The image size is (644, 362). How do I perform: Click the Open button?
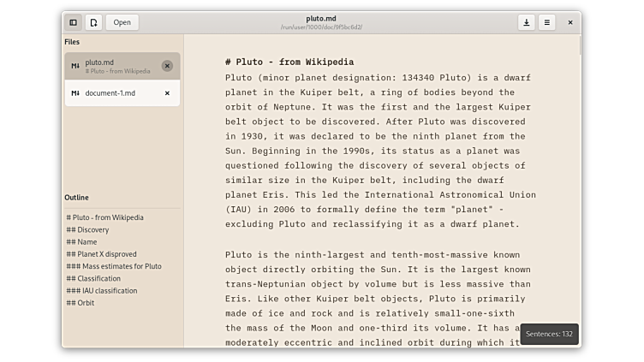pyautogui.click(x=122, y=22)
